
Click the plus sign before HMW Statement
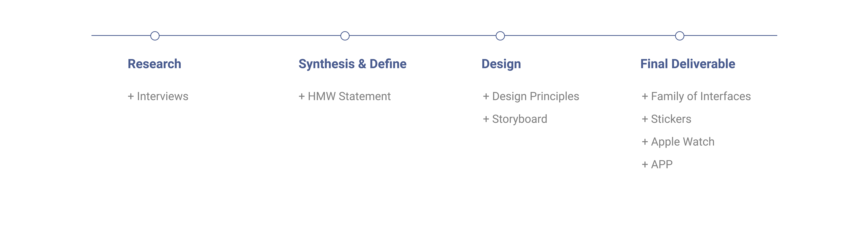tap(302, 97)
